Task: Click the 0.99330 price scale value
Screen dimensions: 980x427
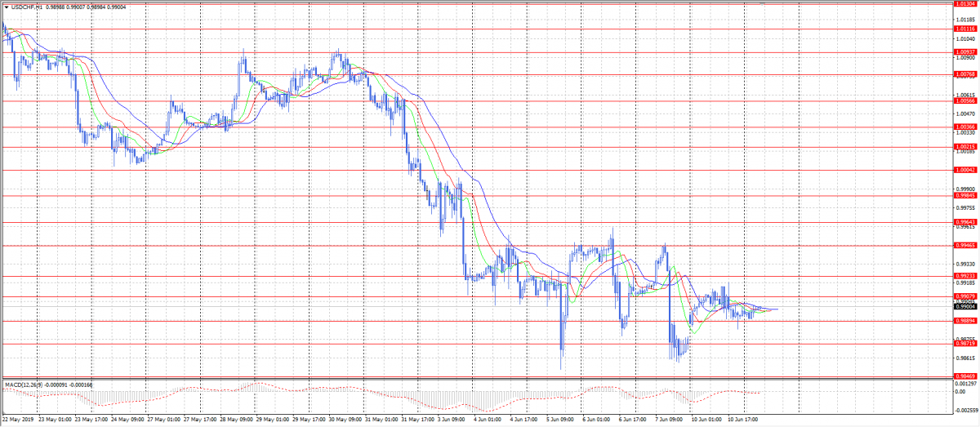Action: (964, 265)
